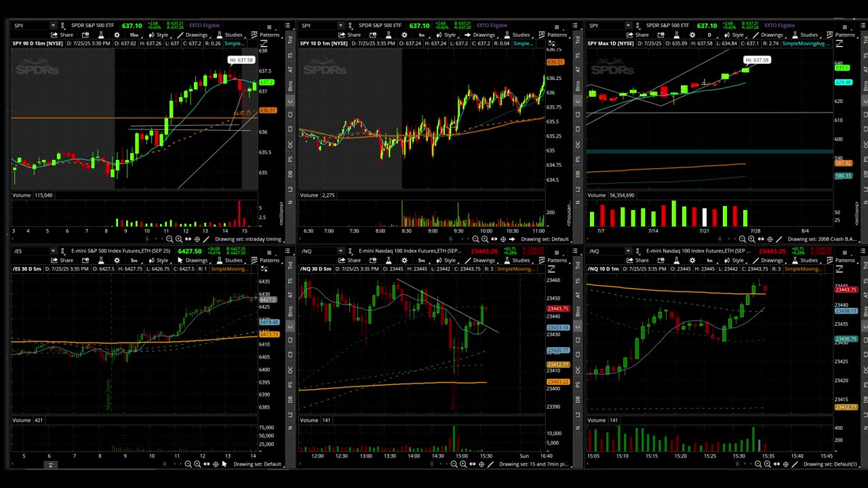The height and width of the screenshot is (488, 868).
Task: Click flask icon in SPY daily chart toolbar
Action: [676, 35]
